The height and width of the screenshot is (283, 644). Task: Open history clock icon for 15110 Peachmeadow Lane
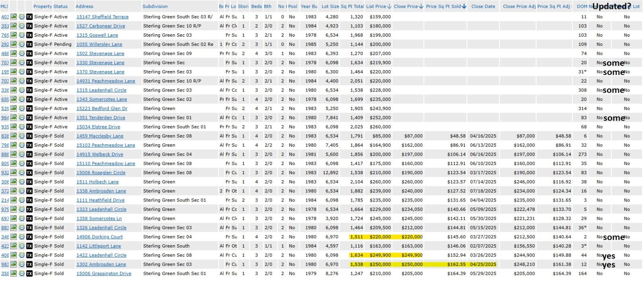coord(21,164)
